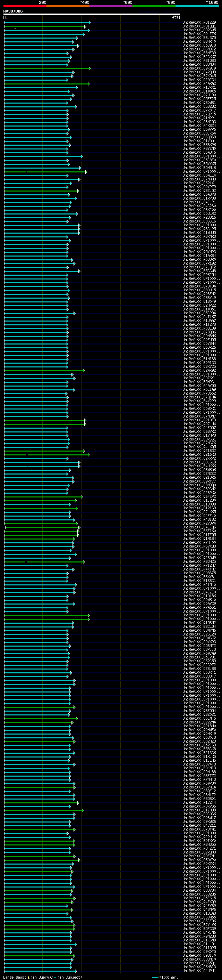Click the yellow query-gap triangle in legend
Screen dimensions: 222x980
point(28,977)
